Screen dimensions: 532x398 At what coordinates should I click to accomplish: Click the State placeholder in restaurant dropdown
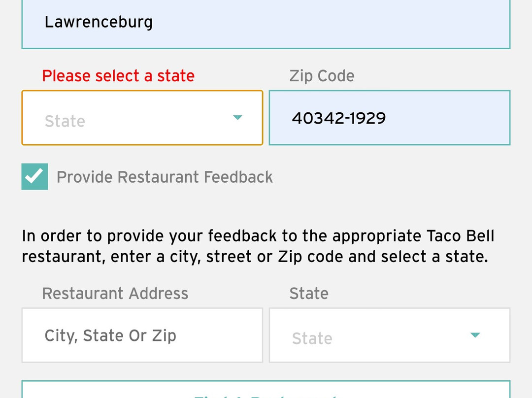pyautogui.click(x=312, y=338)
